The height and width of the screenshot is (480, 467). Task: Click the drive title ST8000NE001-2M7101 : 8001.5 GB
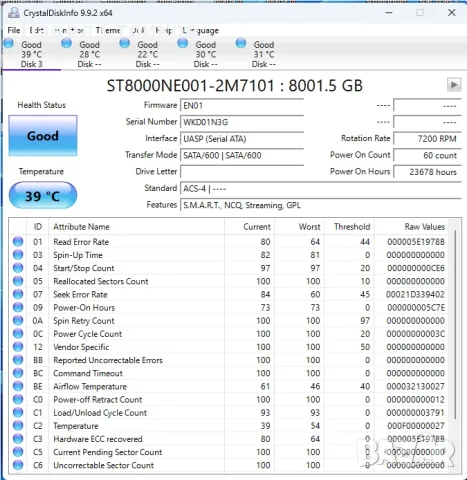click(x=234, y=85)
